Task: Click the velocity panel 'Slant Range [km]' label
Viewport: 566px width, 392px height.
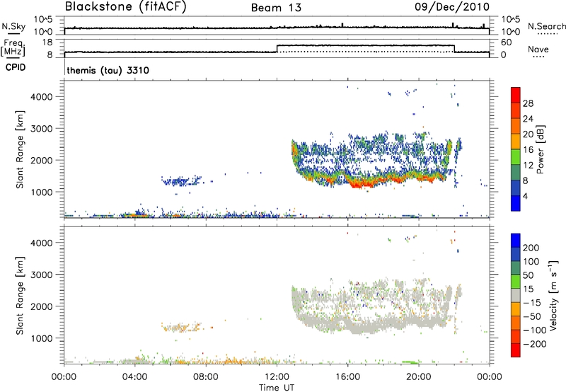Action: 20,295
